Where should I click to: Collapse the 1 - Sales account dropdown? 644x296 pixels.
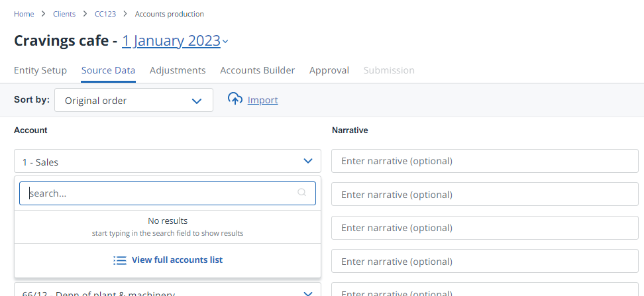(x=307, y=161)
